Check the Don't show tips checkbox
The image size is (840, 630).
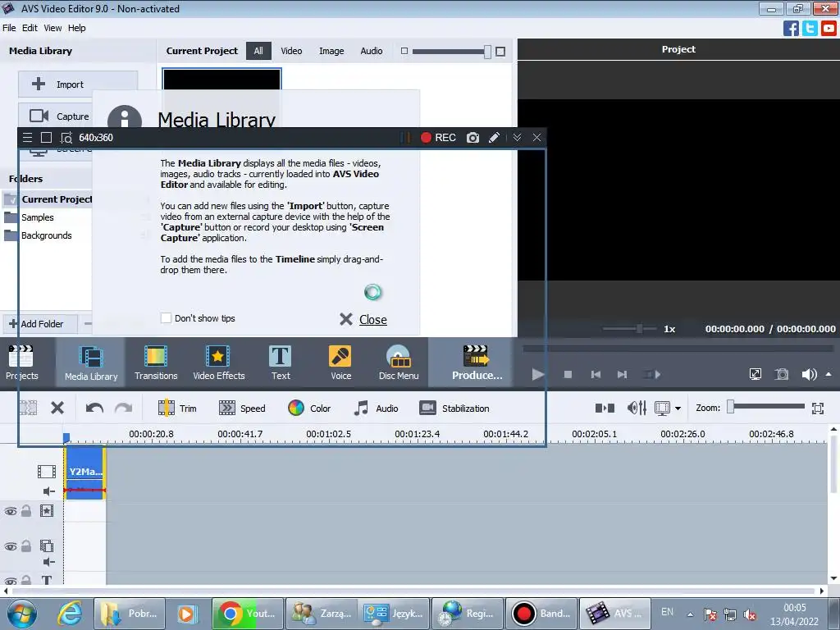point(166,318)
